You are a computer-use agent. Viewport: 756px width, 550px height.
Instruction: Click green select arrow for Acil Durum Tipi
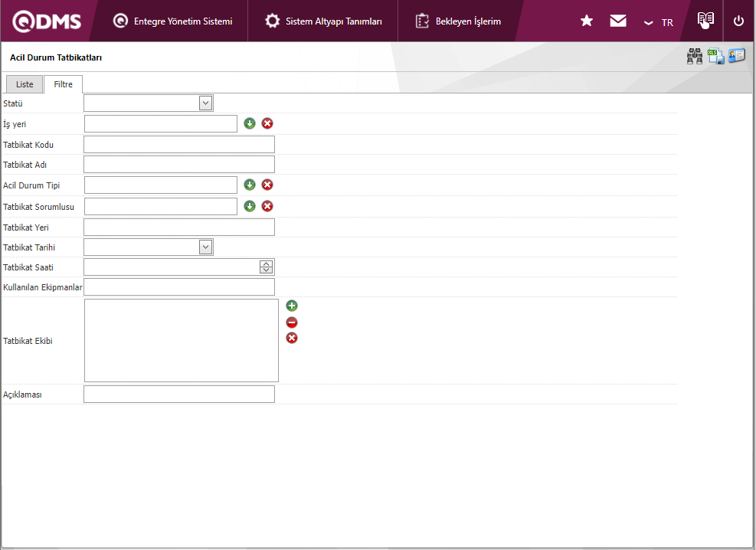coord(249,185)
